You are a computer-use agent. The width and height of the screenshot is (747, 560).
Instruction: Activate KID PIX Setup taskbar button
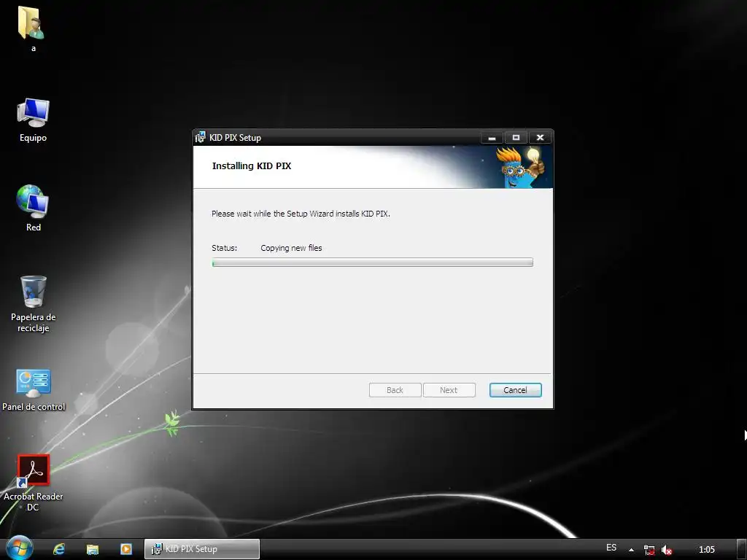tap(202, 549)
